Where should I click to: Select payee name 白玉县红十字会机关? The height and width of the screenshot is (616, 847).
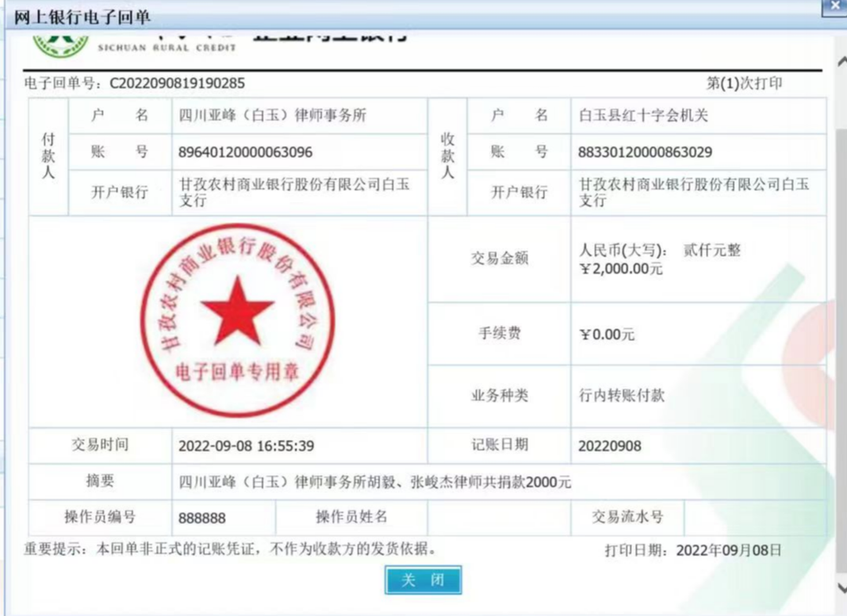[x=643, y=115]
